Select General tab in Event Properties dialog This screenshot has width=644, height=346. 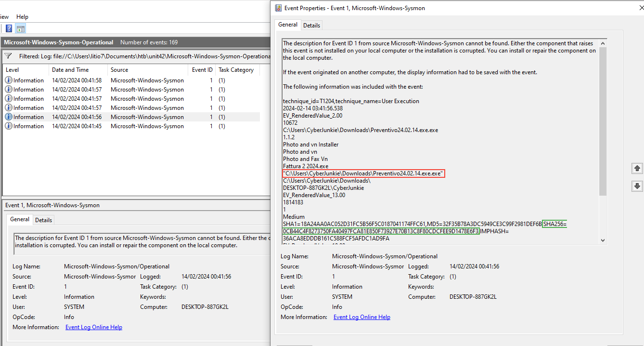pos(288,25)
